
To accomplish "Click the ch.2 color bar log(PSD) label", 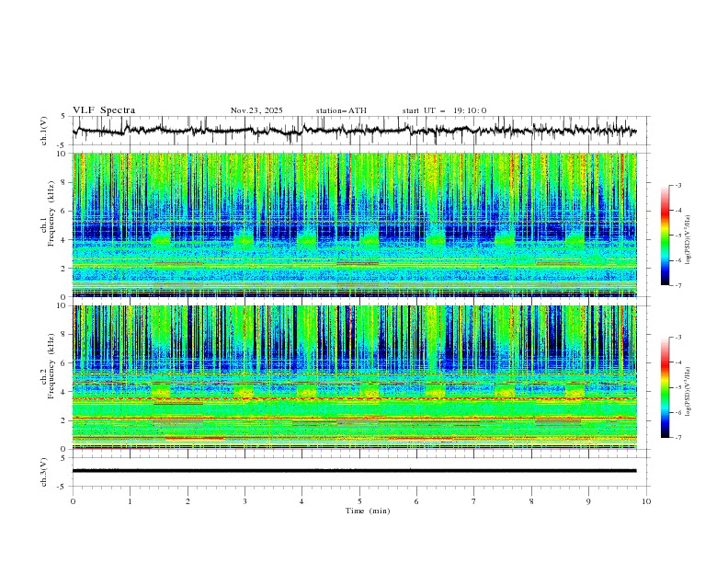I will click(x=688, y=392).
